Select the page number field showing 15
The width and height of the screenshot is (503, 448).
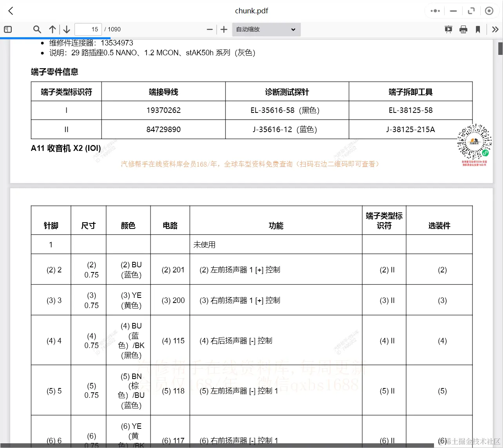tap(88, 29)
